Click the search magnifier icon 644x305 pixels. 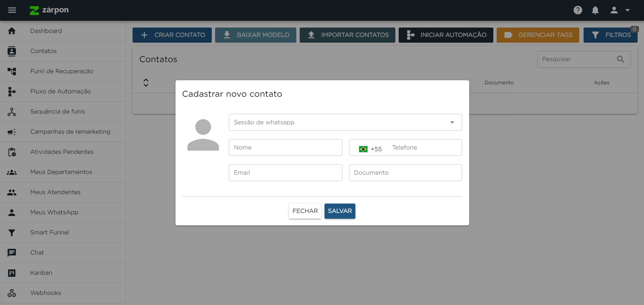(621, 59)
